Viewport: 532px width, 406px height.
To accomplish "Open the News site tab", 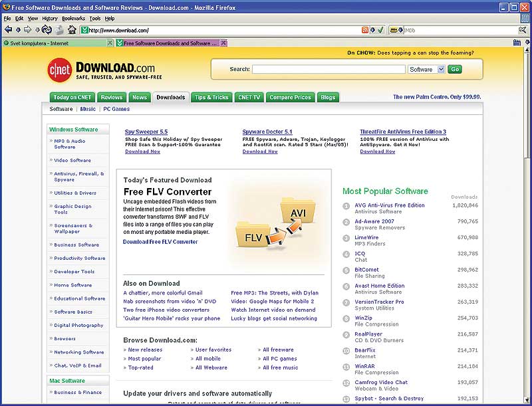I will [x=140, y=97].
